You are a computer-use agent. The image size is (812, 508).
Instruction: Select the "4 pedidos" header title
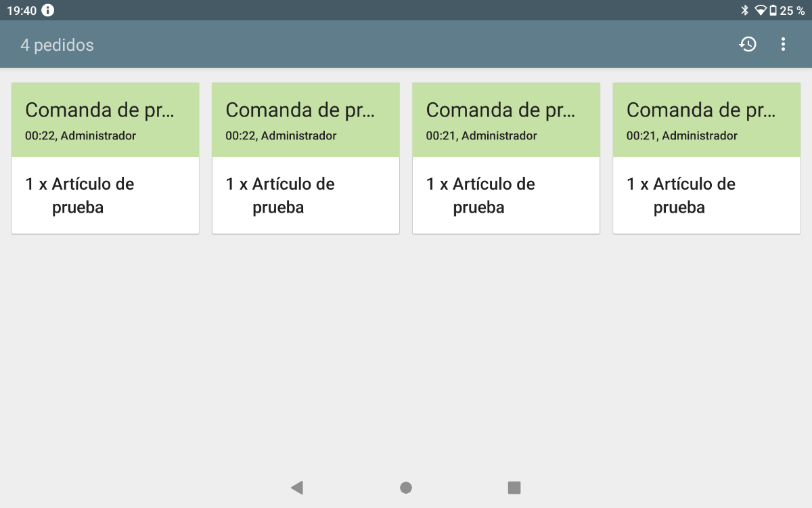click(57, 45)
